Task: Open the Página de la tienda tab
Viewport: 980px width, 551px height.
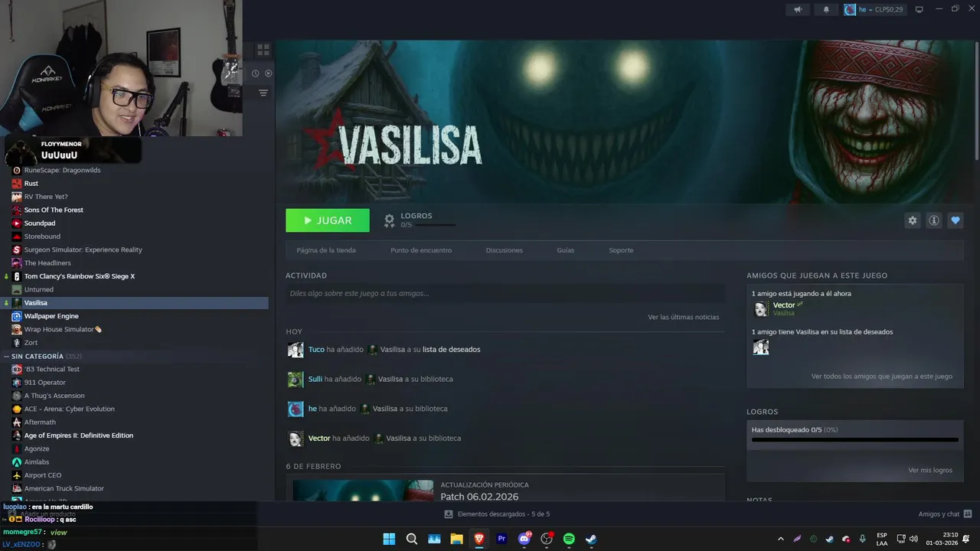Action: point(326,250)
